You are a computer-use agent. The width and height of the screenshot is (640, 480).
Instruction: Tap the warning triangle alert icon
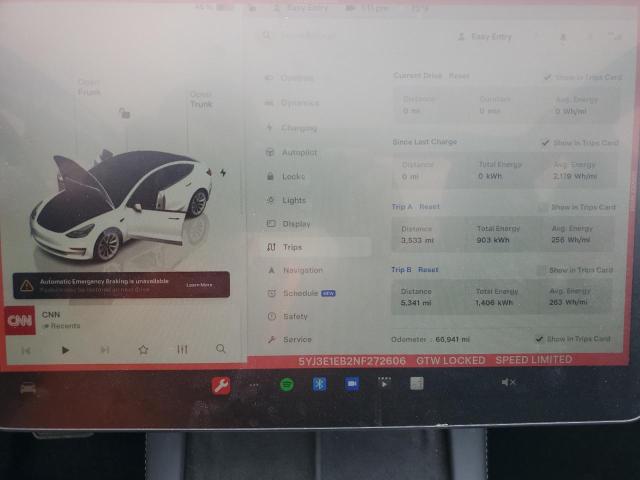tap(27, 285)
